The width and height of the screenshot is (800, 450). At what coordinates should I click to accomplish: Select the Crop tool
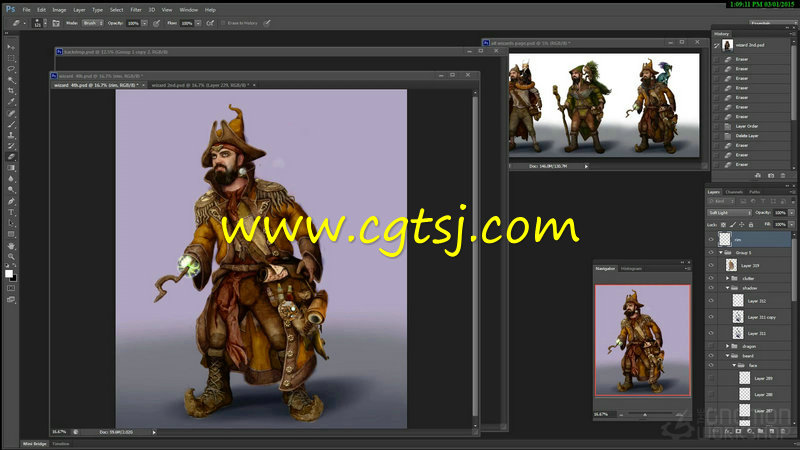tap(11, 91)
